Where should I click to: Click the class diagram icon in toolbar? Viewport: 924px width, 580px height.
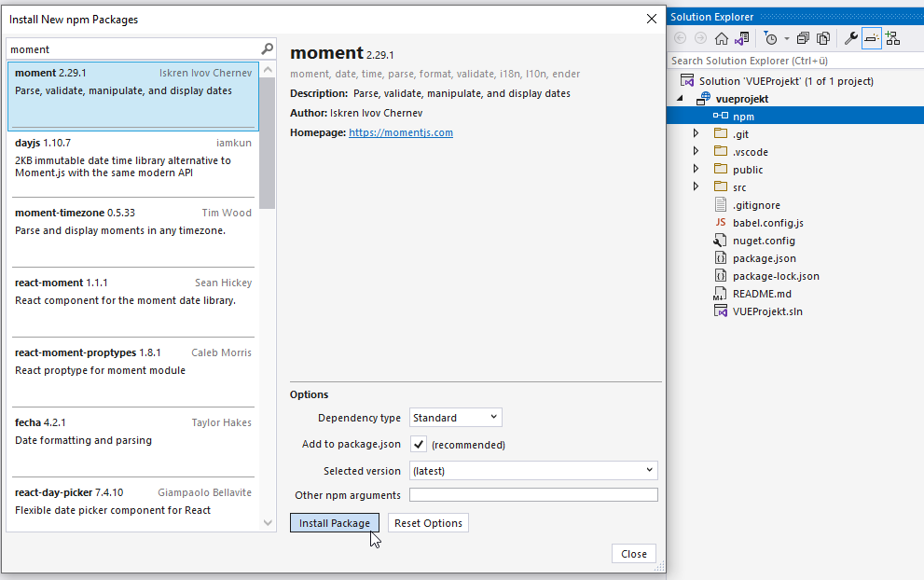pos(892,38)
